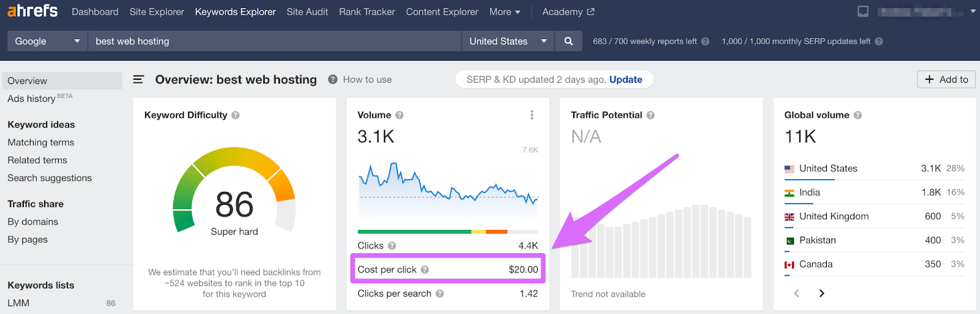Click the How to use link
Screen dimensions: 980x314
367,80
